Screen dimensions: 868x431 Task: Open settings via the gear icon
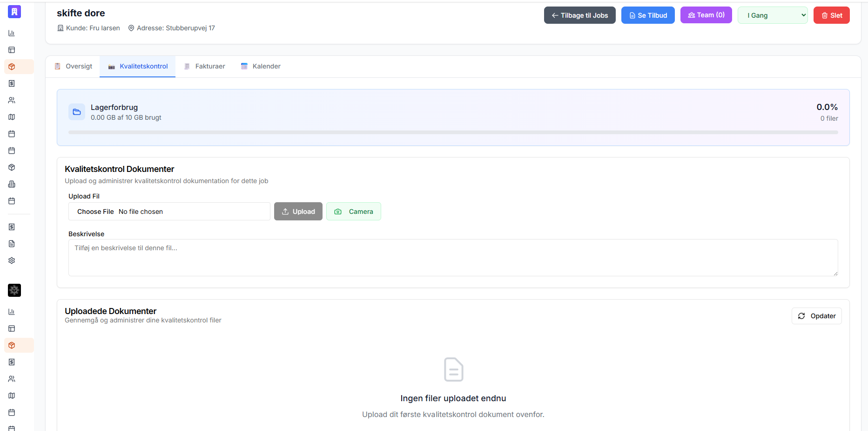pos(12,260)
